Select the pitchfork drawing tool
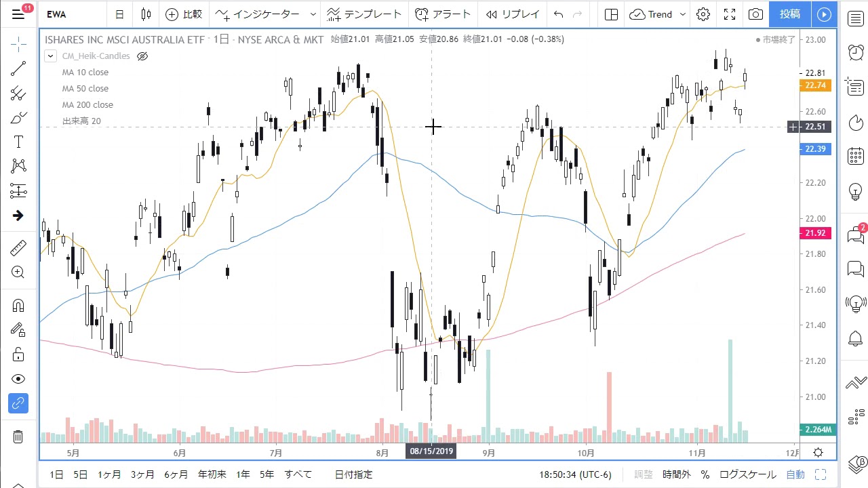The width and height of the screenshot is (868, 488). pos(18,93)
